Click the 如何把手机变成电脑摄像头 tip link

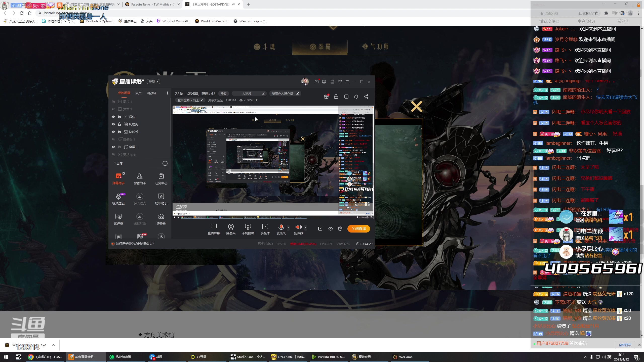(x=135, y=244)
